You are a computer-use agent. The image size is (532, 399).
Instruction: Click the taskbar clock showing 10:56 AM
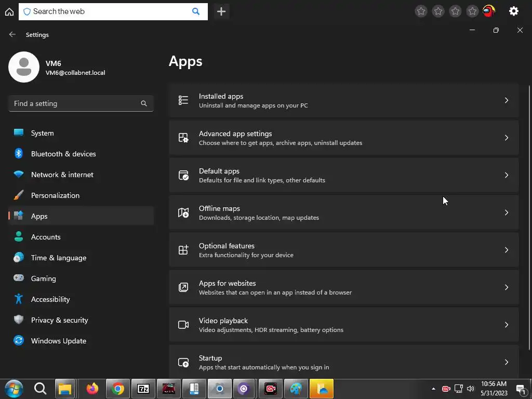[x=494, y=389]
